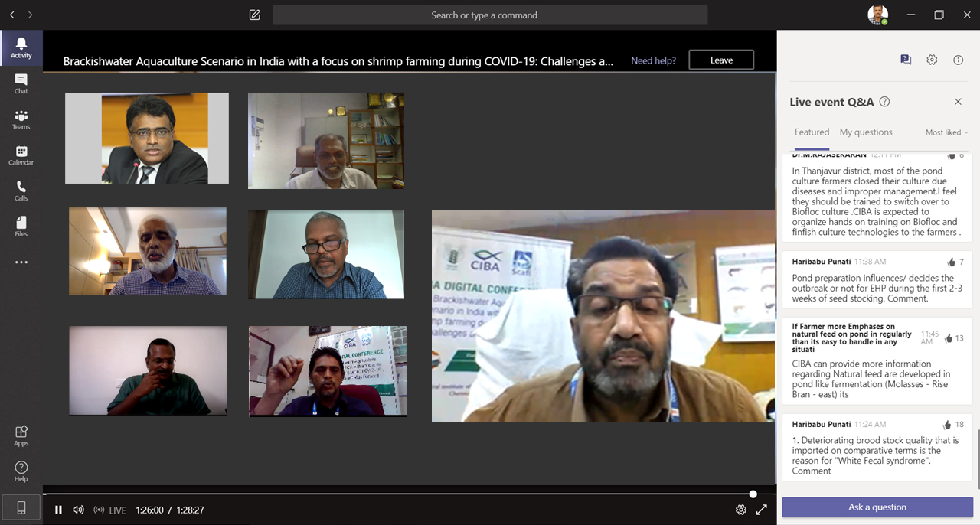The height and width of the screenshot is (525, 980).
Task: Click the main speaker video feed
Action: 603,316
